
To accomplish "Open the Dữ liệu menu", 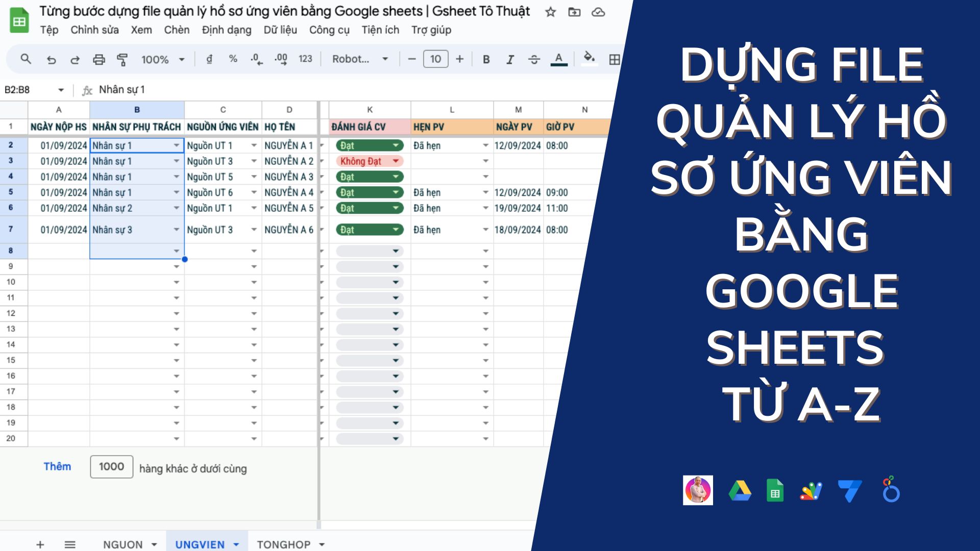I will click(279, 30).
